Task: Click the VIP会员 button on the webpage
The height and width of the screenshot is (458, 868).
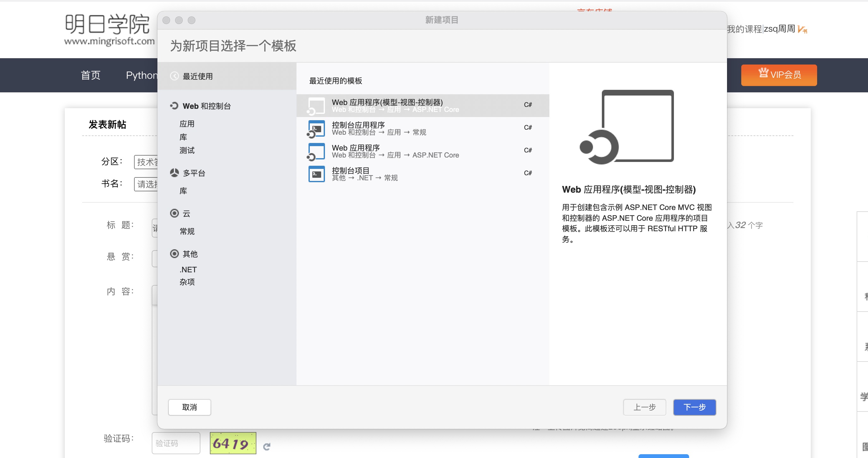Action: 779,75
